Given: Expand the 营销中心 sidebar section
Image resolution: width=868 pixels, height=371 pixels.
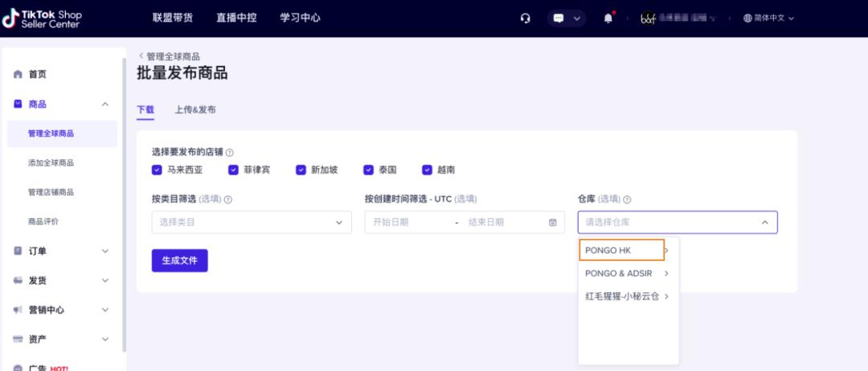Looking at the screenshot, I should (105, 310).
